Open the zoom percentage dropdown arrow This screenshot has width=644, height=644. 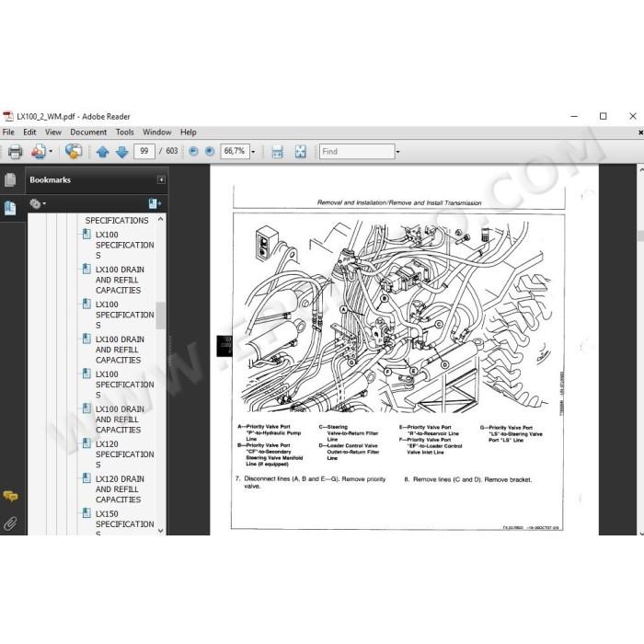point(253,152)
